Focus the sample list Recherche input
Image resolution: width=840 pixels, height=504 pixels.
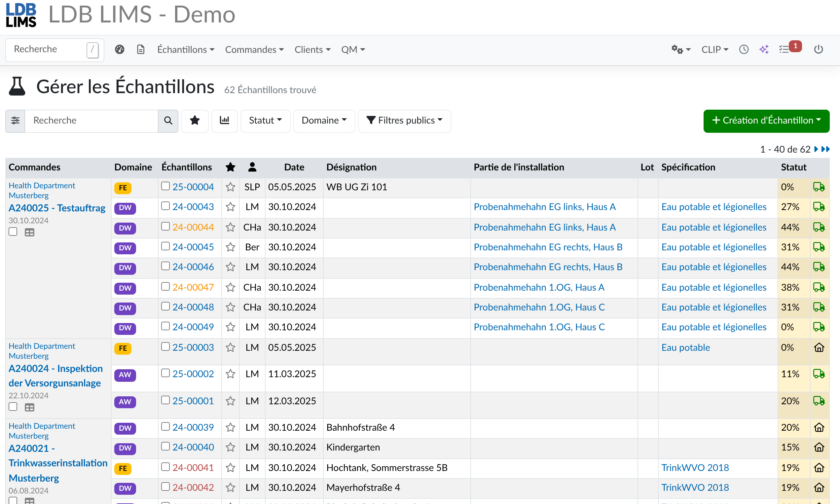(91, 121)
